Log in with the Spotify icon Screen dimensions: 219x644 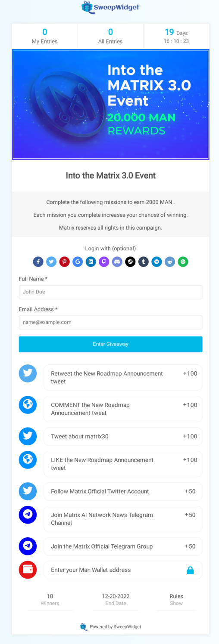pyautogui.click(x=183, y=262)
